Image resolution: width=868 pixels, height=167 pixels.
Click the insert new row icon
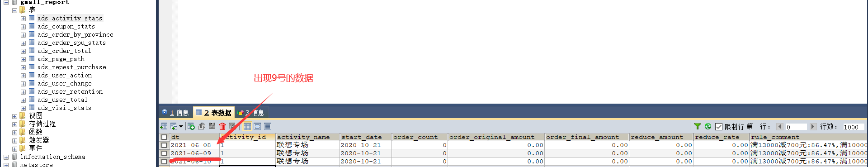[x=191, y=126]
